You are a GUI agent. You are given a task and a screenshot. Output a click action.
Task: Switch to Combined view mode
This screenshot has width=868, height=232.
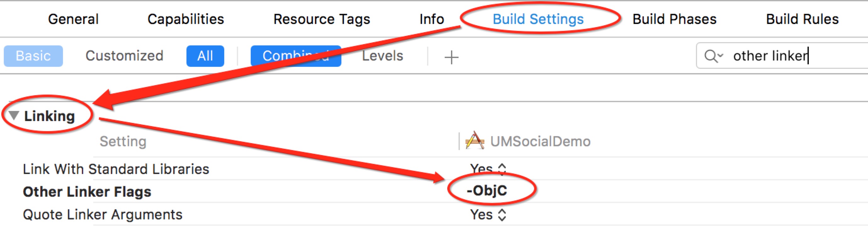coord(295,56)
